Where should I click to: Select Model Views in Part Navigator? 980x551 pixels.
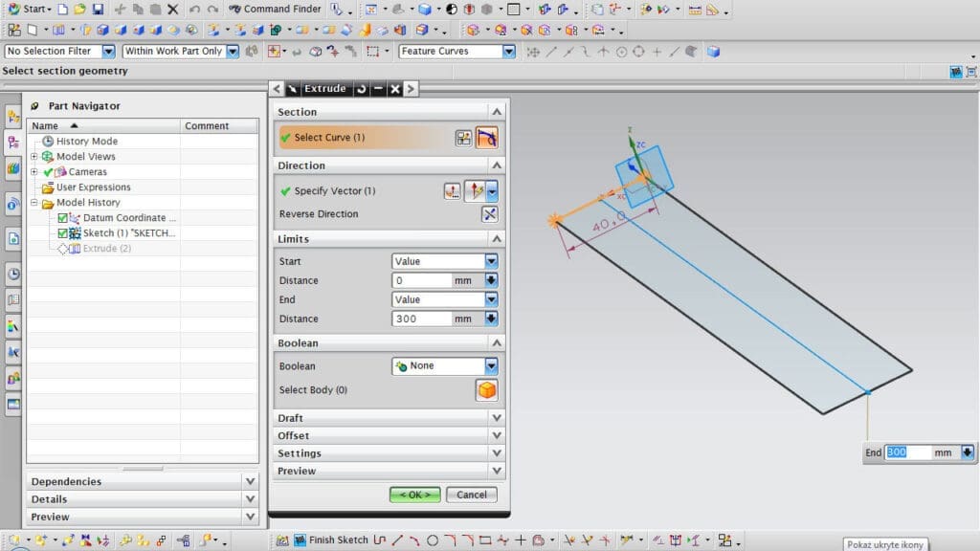coord(85,157)
